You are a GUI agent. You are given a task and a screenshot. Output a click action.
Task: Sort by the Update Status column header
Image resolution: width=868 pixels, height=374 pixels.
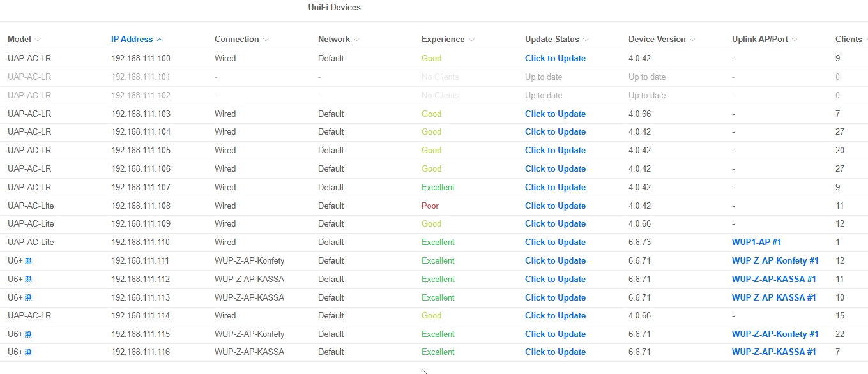coord(552,40)
